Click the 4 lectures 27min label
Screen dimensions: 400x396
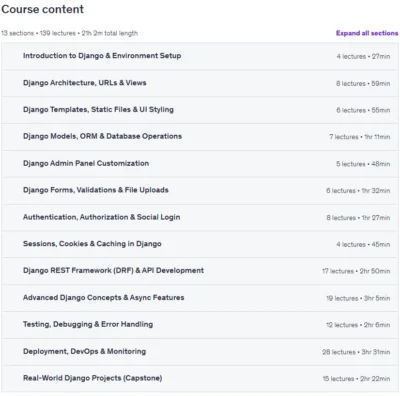pyautogui.click(x=363, y=56)
